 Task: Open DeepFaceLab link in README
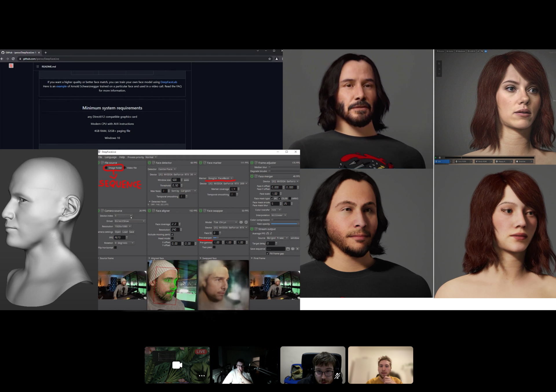pos(169,82)
